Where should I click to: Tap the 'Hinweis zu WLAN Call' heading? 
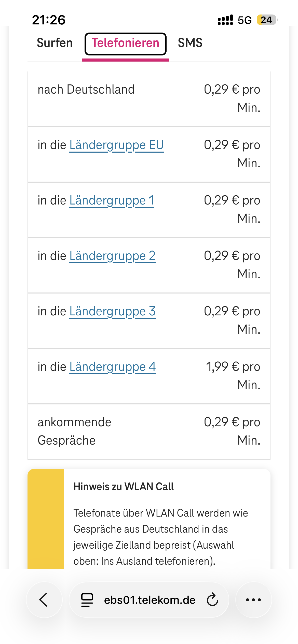coord(124,487)
